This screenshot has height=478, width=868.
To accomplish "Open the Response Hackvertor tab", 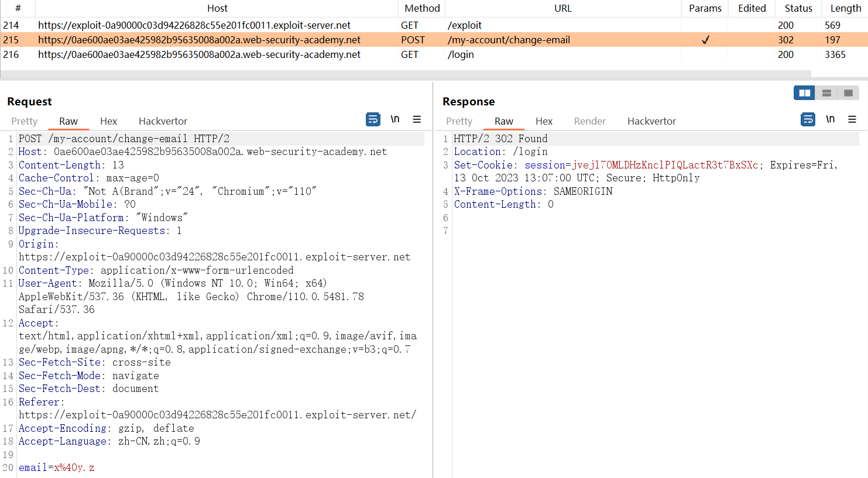I will point(651,121).
